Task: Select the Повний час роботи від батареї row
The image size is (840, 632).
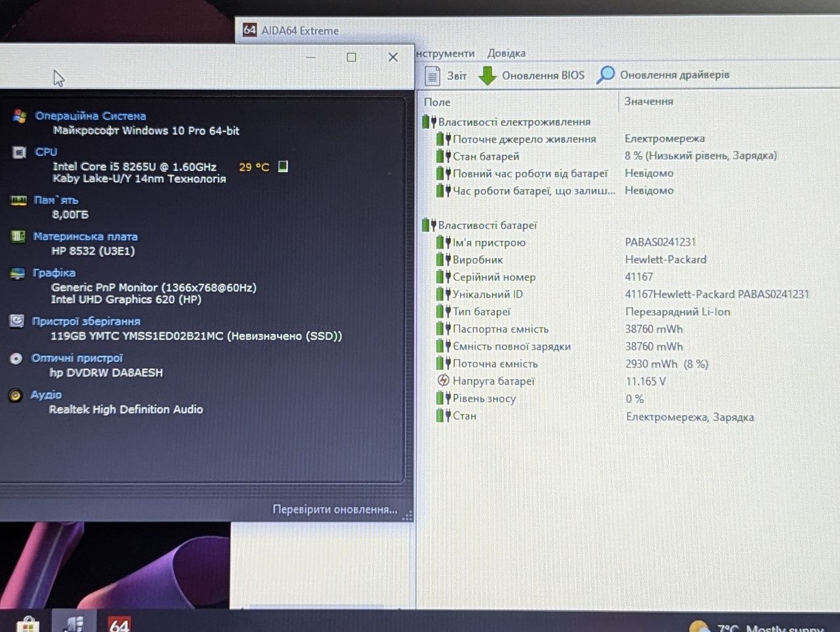Action: (x=523, y=173)
